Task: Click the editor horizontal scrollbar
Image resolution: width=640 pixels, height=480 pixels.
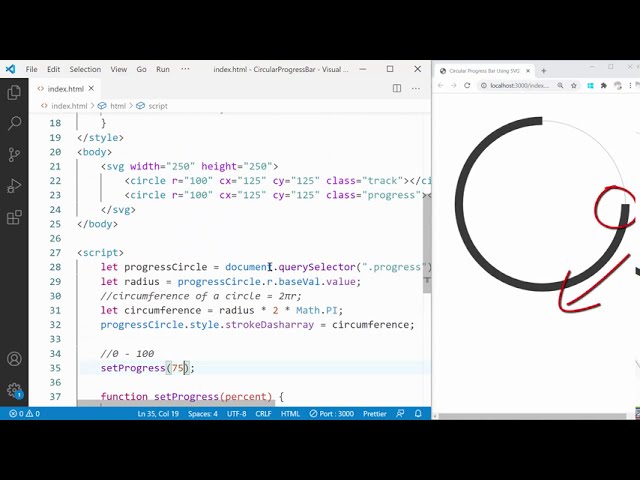Action: tap(176, 403)
